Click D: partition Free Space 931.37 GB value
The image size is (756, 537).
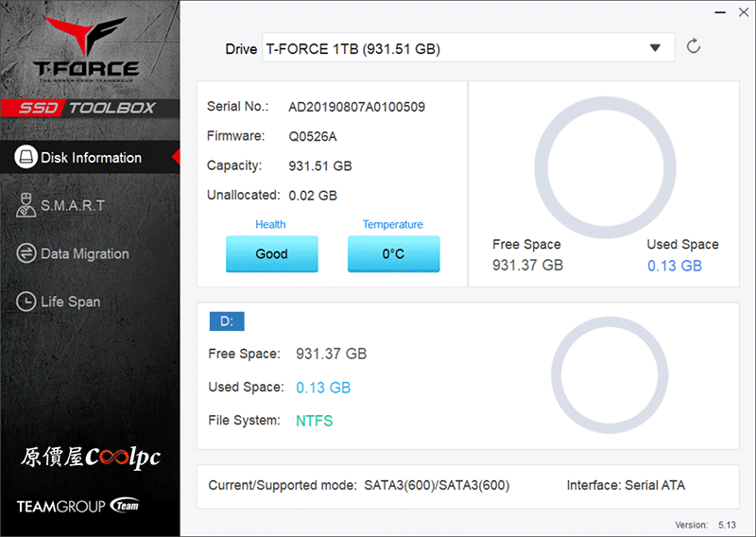click(332, 354)
